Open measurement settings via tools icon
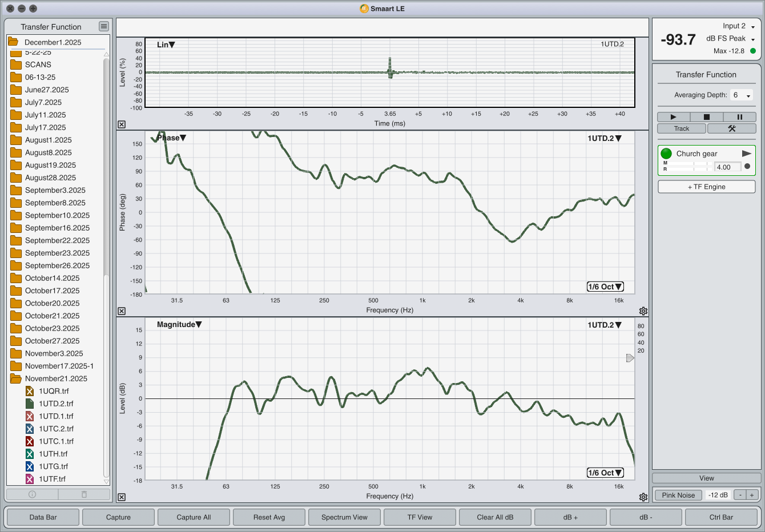Image resolution: width=765 pixels, height=532 pixels. (x=731, y=128)
